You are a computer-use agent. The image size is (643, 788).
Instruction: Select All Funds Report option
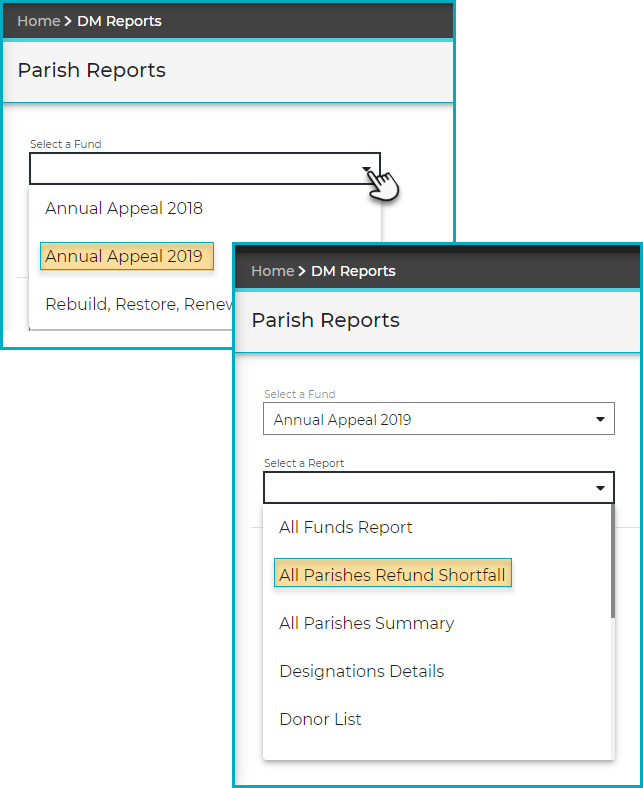346,527
